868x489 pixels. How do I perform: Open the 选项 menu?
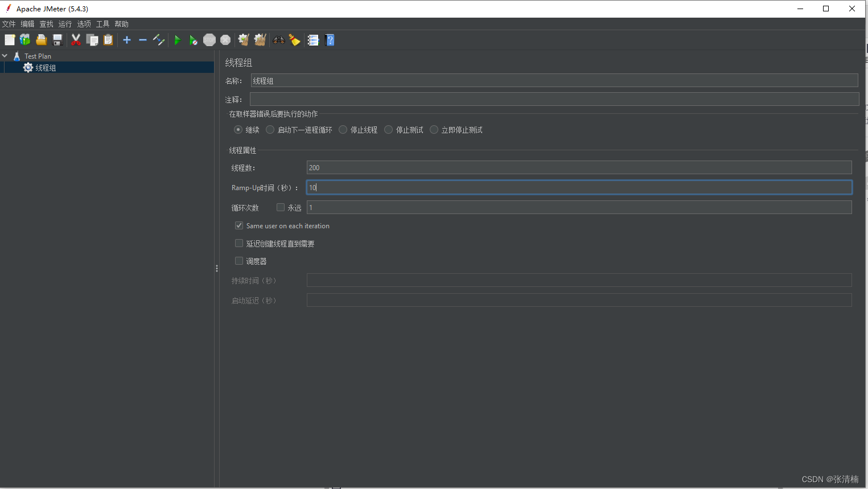(x=84, y=24)
